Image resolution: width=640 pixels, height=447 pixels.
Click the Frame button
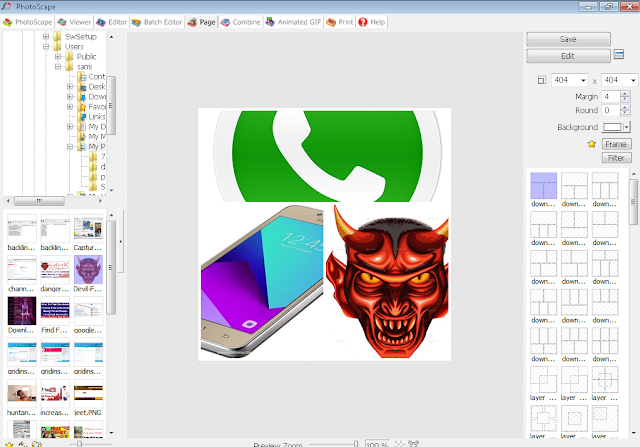616,144
